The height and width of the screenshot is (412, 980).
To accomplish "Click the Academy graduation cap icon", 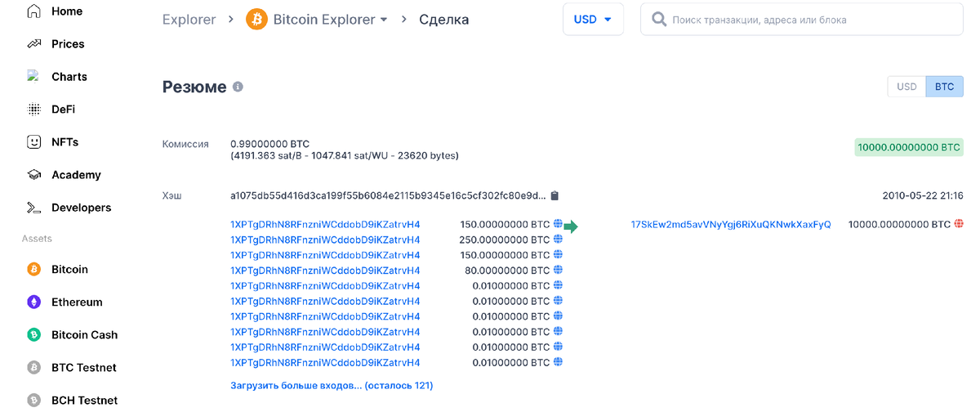I will pos(34,175).
